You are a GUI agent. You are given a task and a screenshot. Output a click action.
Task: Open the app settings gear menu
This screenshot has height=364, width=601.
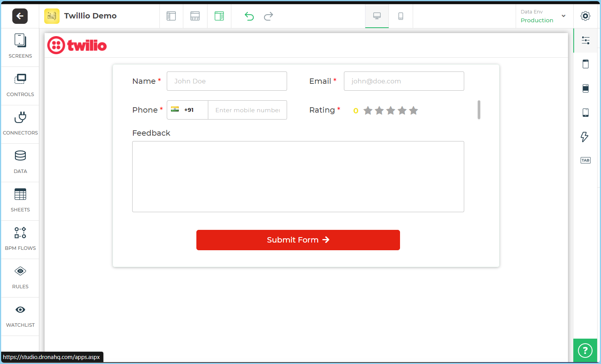tap(585, 16)
